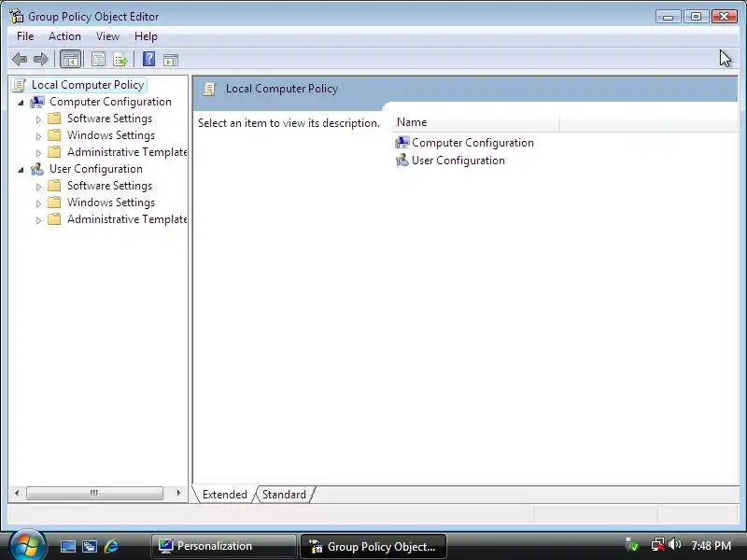
Task: Open the Help menu
Action: pos(146,36)
